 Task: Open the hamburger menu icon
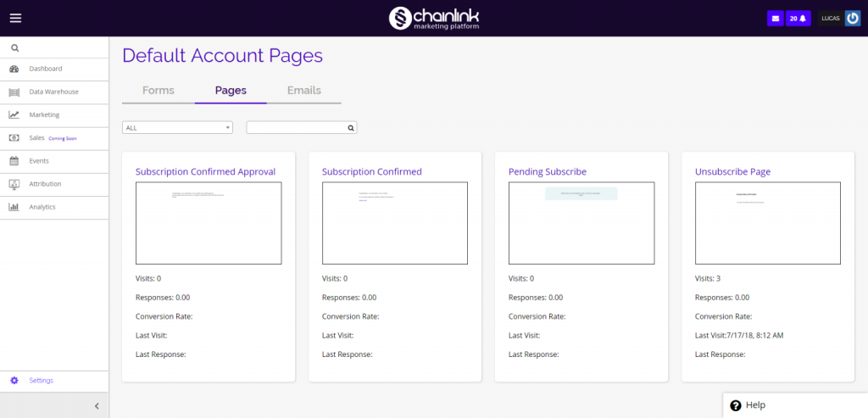pos(15,19)
